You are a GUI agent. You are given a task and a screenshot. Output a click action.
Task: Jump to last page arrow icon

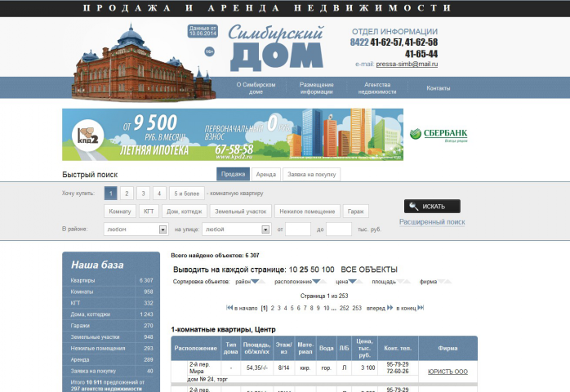pyautogui.click(x=421, y=308)
